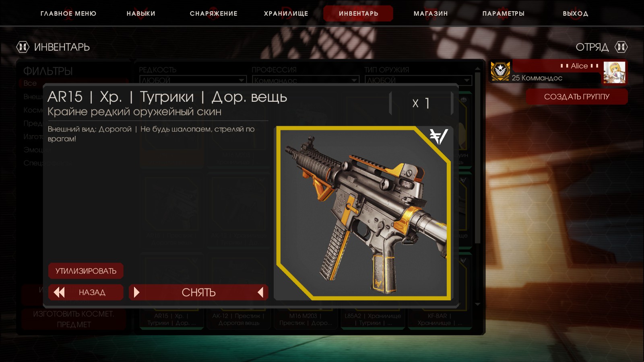This screenshot has height=362, width=644.
Task: Select the Все filter
Action: click(x=30, y=83)
